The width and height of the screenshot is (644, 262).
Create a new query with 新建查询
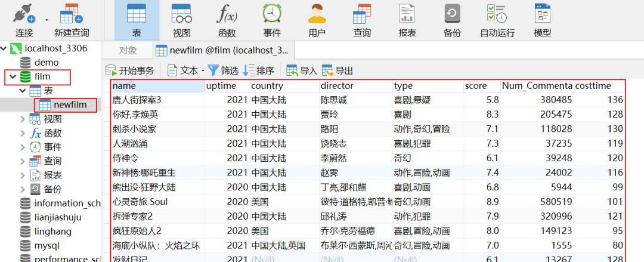click(x=72, y=20)
